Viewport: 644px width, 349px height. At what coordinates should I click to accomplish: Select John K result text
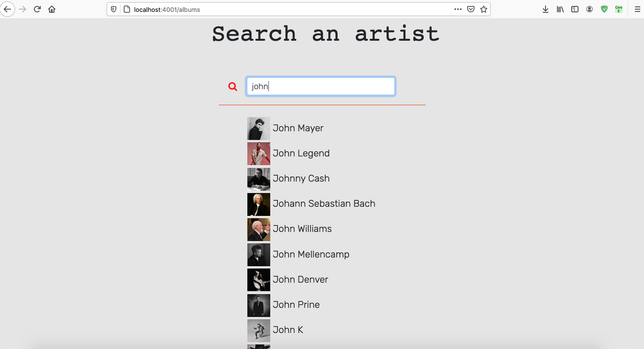(x=288, y=330)
